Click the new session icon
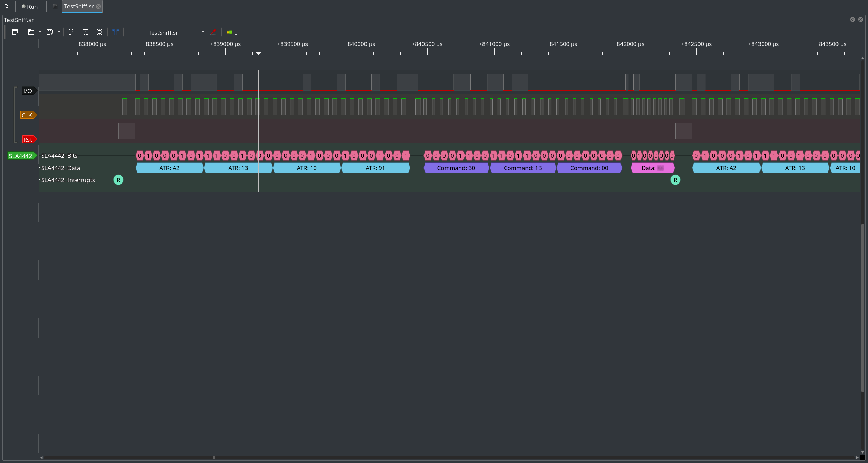Image resolution: width=868 pixels, height=463 pixels. point(6,6)
